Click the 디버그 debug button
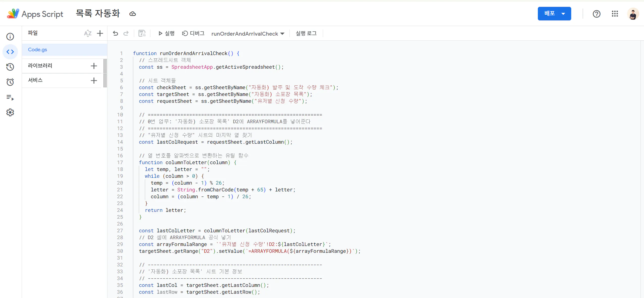 coord(193,33)
